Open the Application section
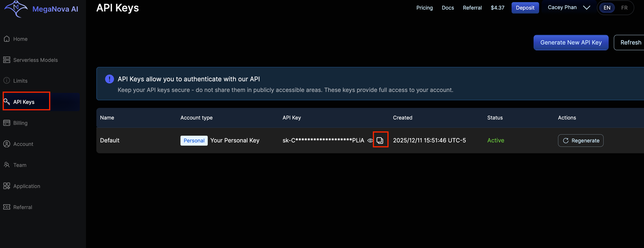This screenshot has width=644, height=248. pos(27,186)
